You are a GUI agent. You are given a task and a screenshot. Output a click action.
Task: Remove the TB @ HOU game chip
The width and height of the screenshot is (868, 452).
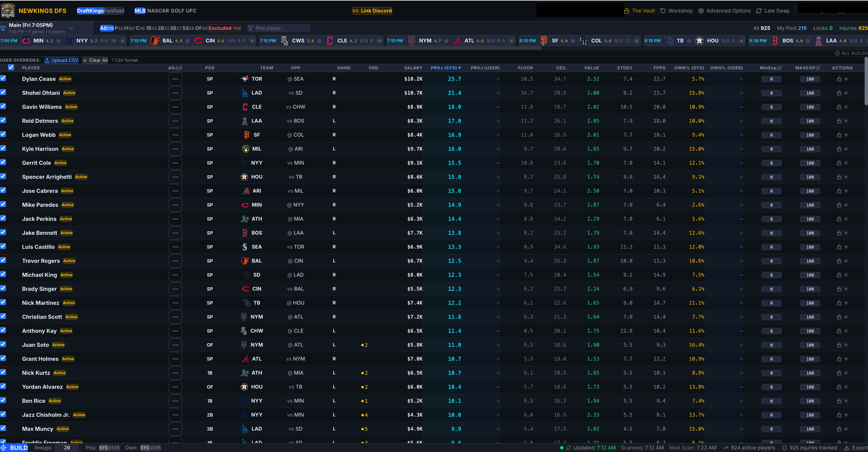tap(741, 41)
